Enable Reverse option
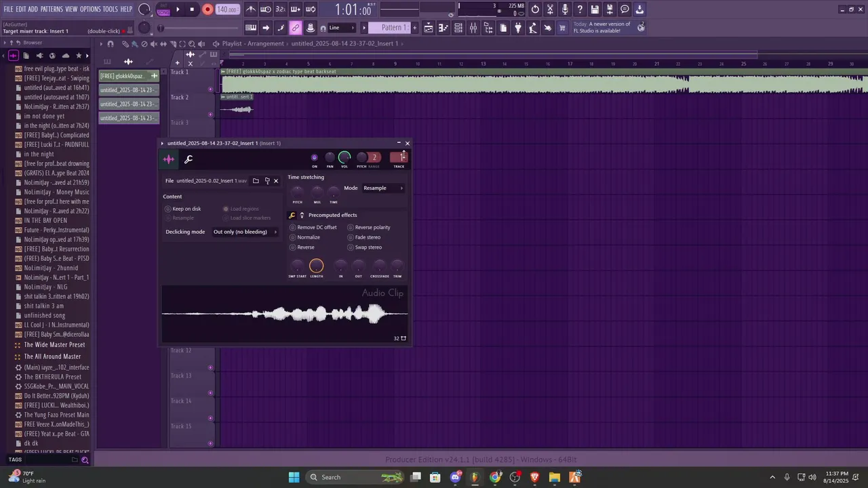This screenshot has width=868, height=488. (x=302, y=247)
